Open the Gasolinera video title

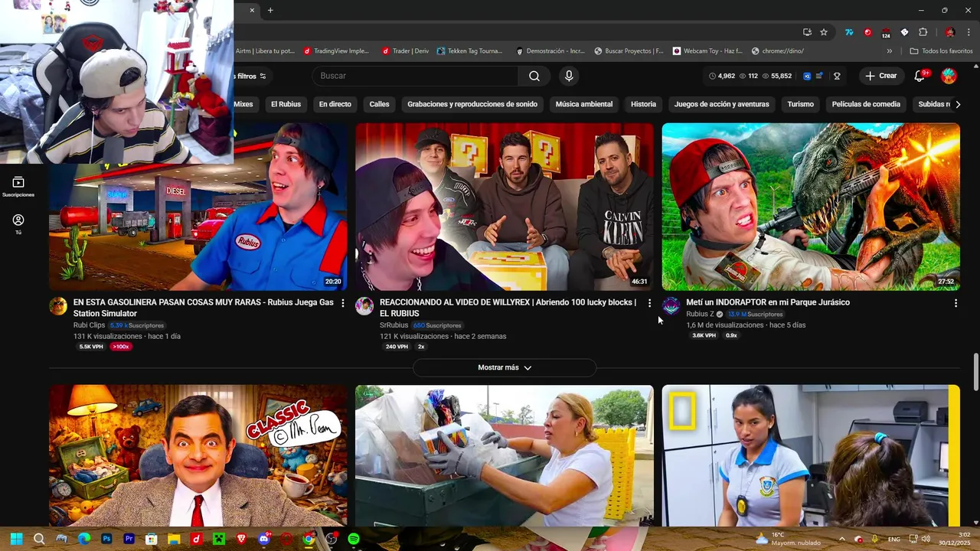tap(204, 308)
